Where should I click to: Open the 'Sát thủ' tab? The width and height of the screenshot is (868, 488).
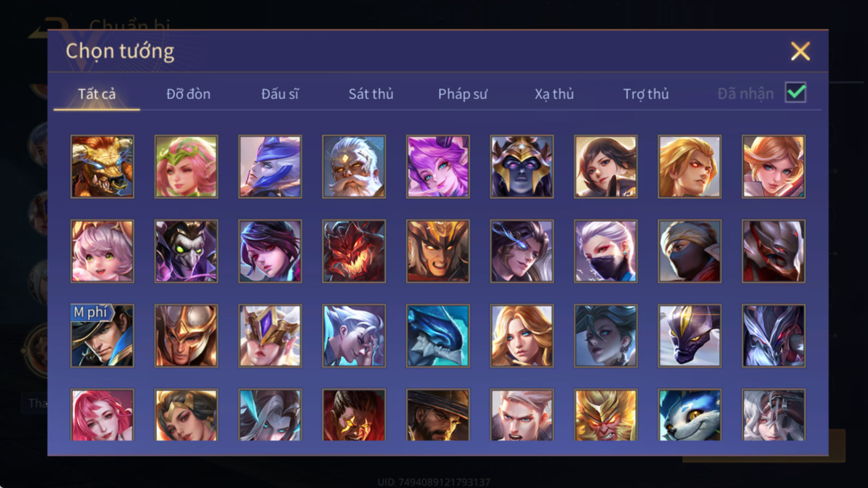click(x=371, y=94)
